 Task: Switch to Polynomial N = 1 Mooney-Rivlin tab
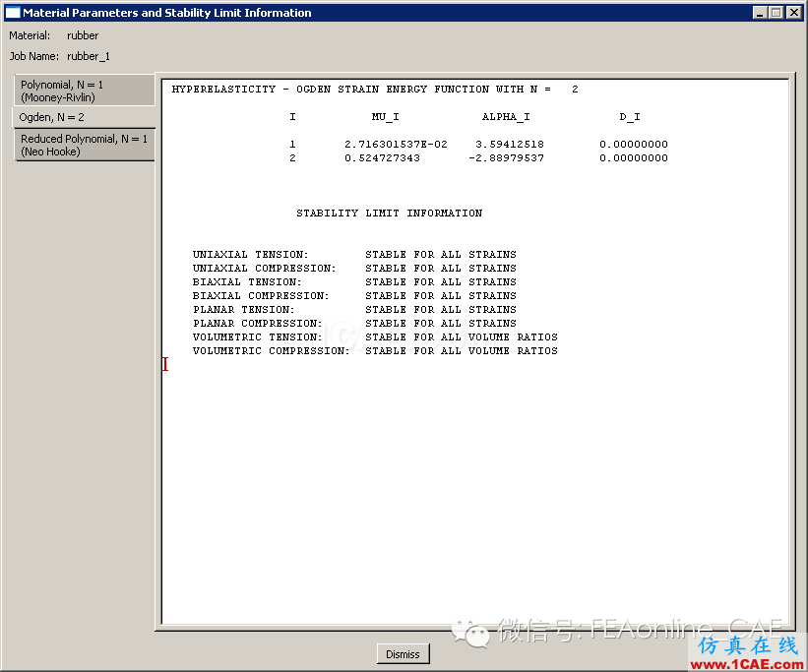click(84, 91)
